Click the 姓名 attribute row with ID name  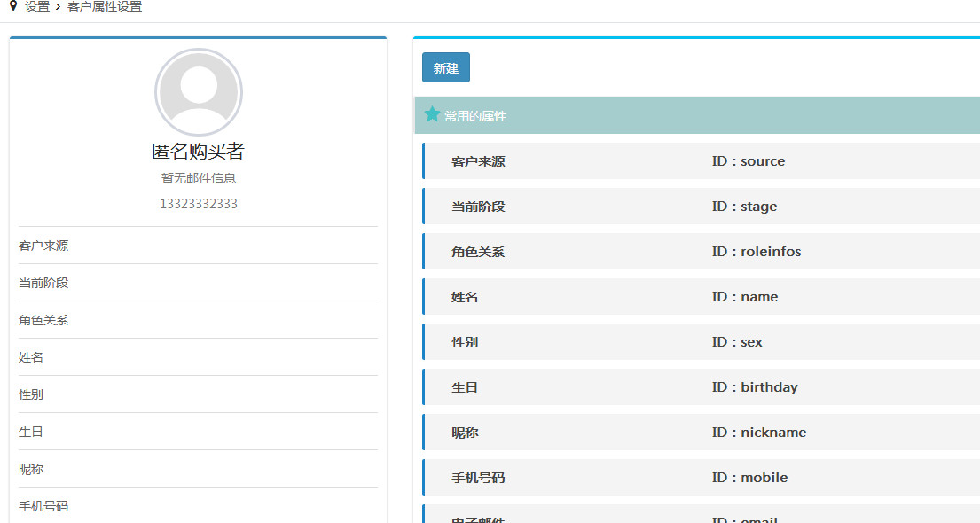701,297
